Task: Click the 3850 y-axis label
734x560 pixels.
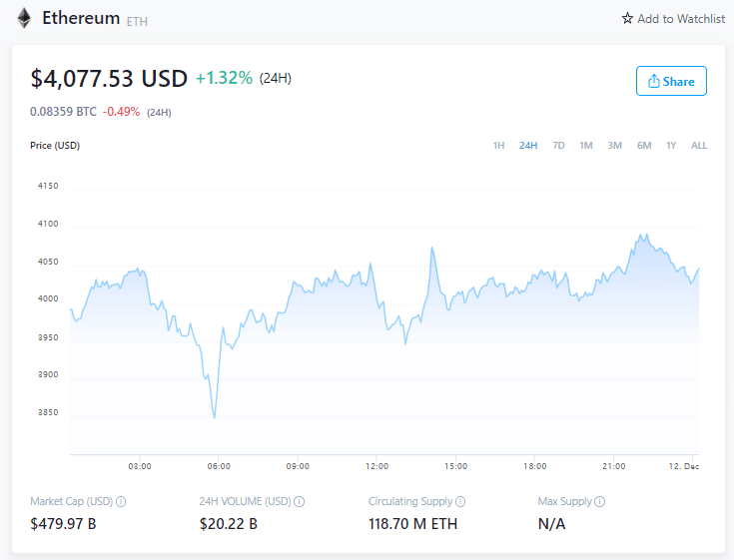Action: [48, 412]
